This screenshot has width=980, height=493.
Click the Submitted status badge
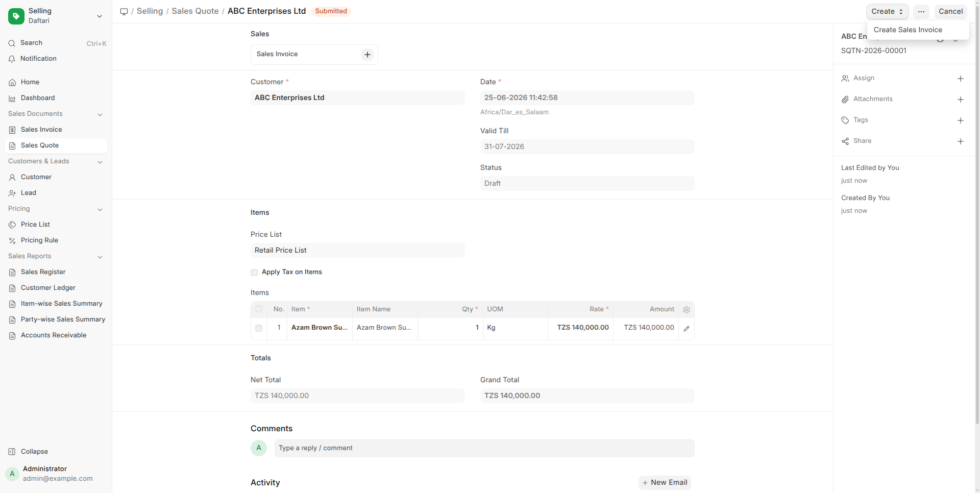tap(331, 11)
